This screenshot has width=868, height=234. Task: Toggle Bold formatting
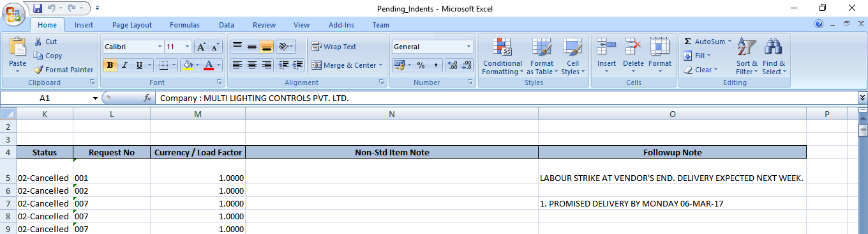pyautogui.click(x=110, y=65)
